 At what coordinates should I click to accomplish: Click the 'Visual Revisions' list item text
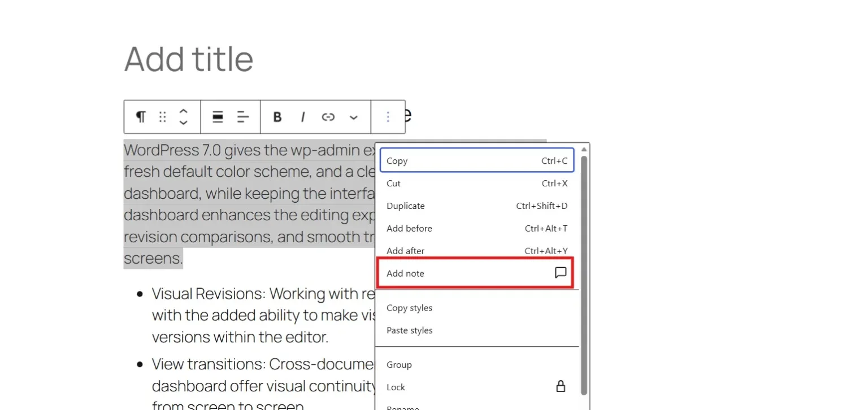pos(263,316)
